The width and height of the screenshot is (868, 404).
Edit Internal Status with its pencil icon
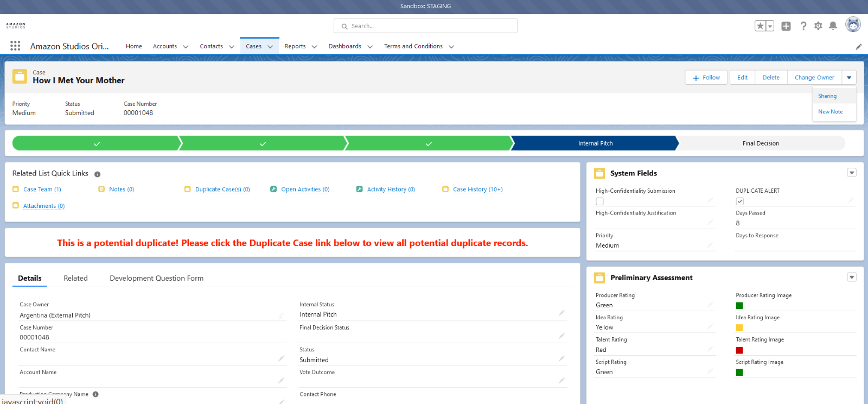(561, 313)
